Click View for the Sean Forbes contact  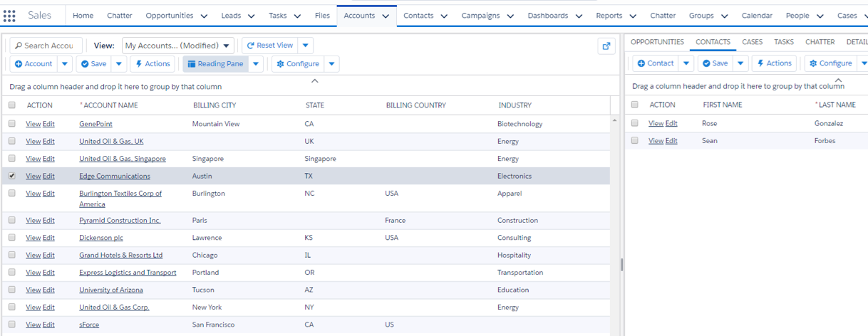656,141
